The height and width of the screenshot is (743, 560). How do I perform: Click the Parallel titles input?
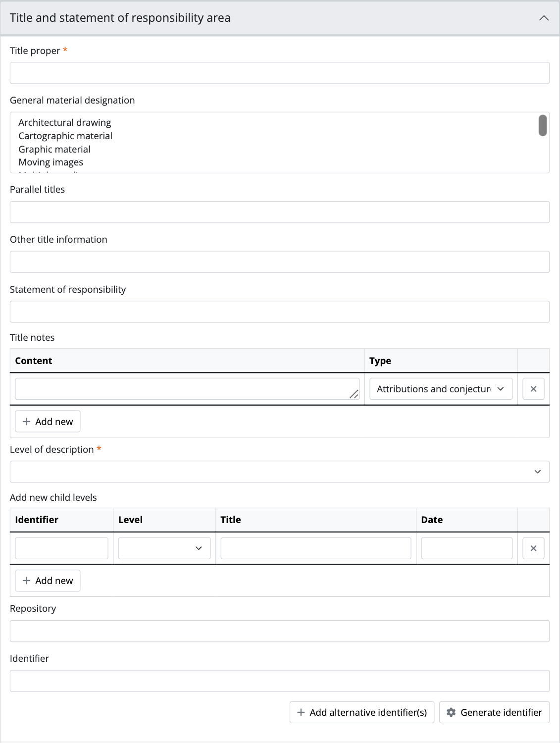280,212
